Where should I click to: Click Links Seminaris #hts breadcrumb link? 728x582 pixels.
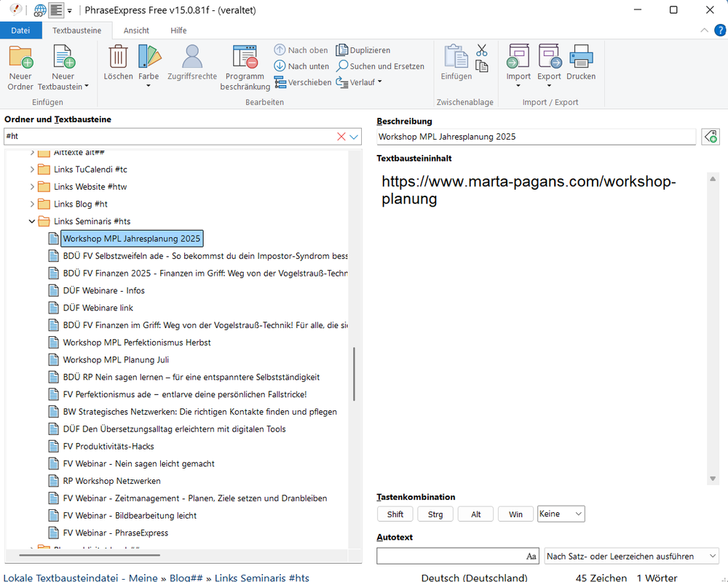click(x=262, y=578)
